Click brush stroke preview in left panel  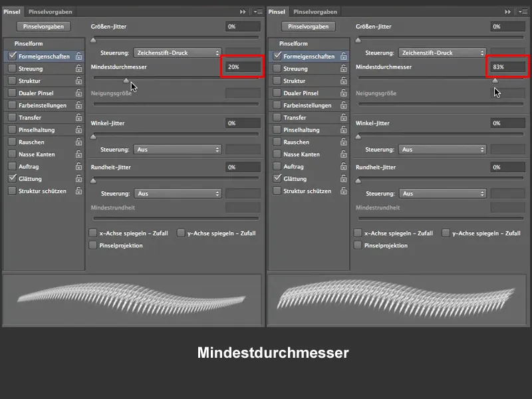coord(132,300)
